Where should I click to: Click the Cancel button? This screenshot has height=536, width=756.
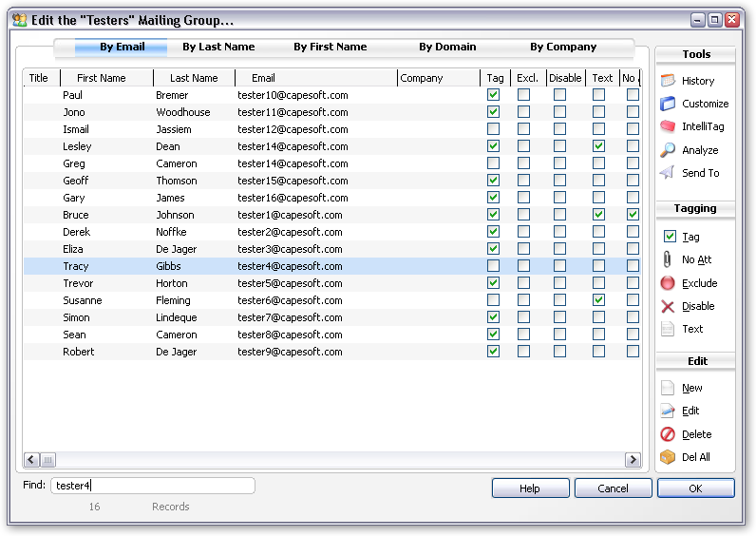click(613, 488)
